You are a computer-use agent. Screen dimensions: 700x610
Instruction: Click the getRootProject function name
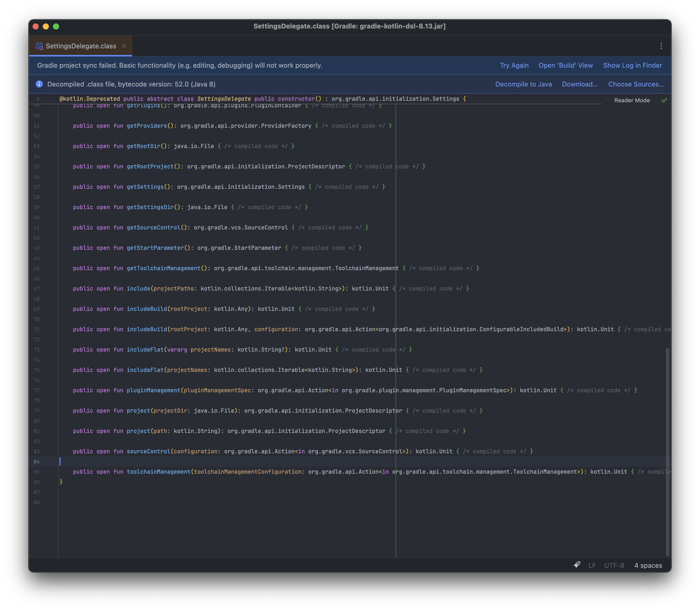[150, 166]
